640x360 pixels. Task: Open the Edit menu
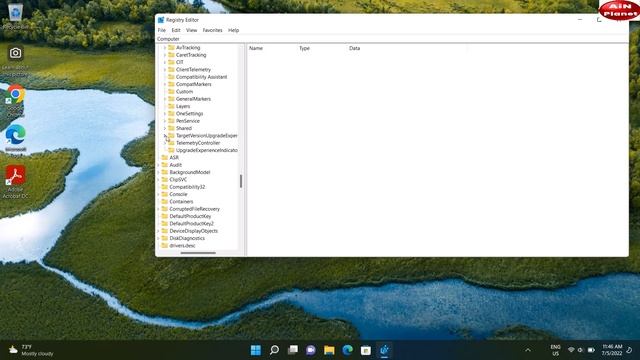tap(176, 30)
